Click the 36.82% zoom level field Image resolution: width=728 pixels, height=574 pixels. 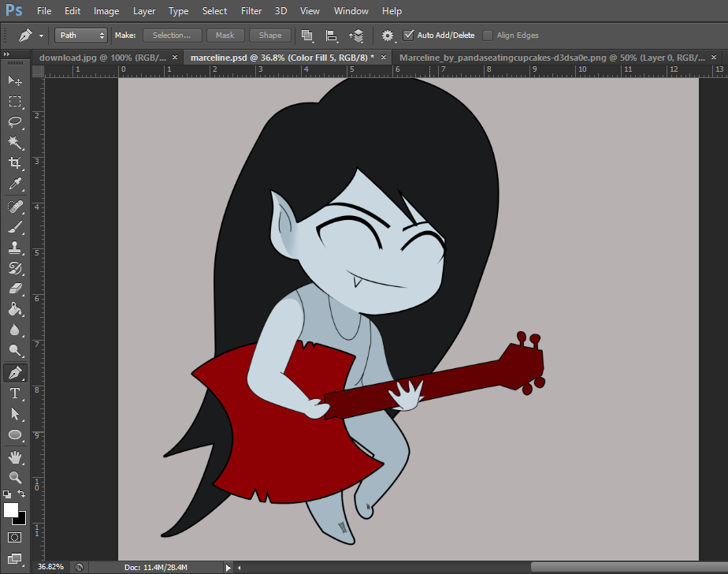pyautogui.click(x=50, y=567)
